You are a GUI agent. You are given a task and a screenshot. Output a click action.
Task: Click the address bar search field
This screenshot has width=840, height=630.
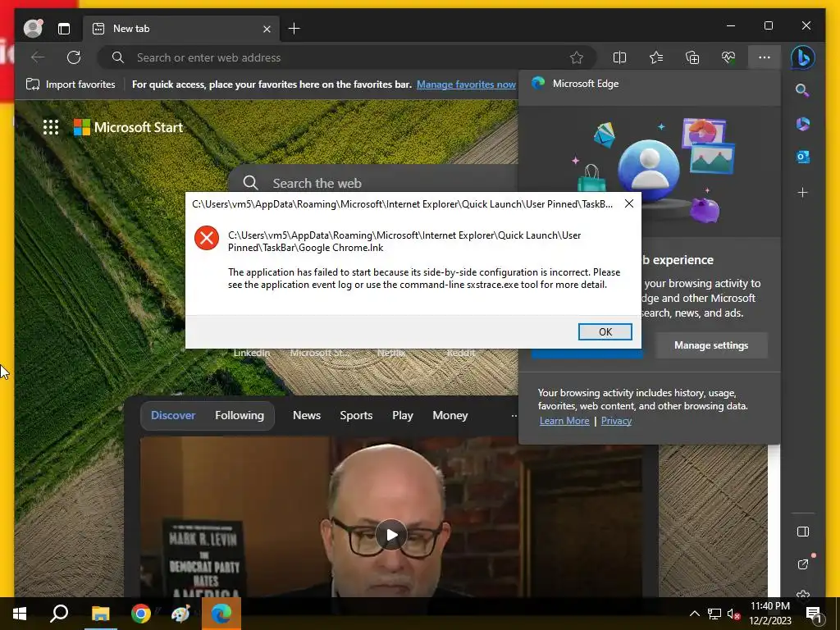pos(348,57)
